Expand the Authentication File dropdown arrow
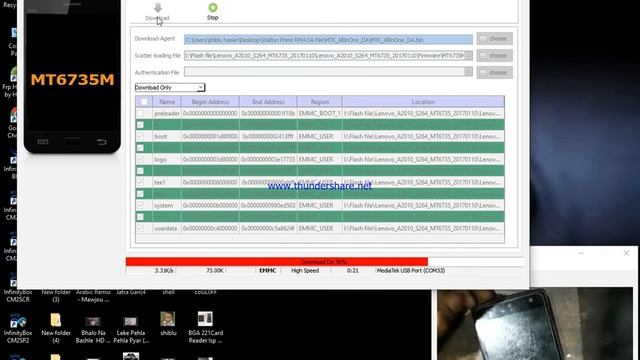Image resolution: width=640 pixels, height=360 pixels. click(469, 72)
